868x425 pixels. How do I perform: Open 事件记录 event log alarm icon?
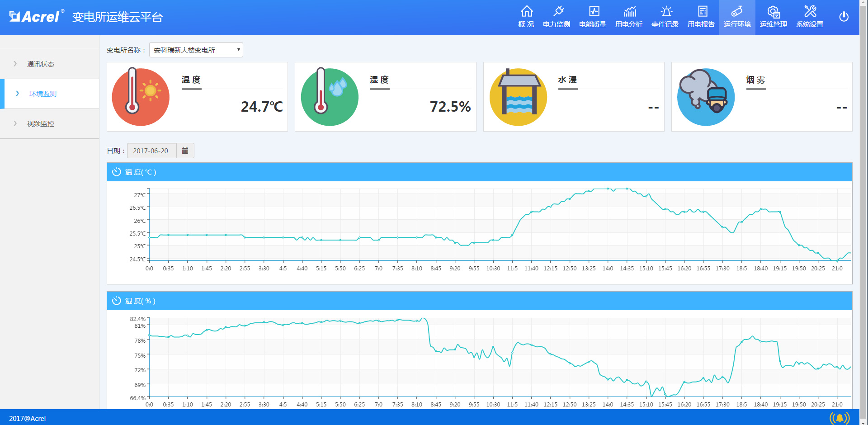[666, 11]
